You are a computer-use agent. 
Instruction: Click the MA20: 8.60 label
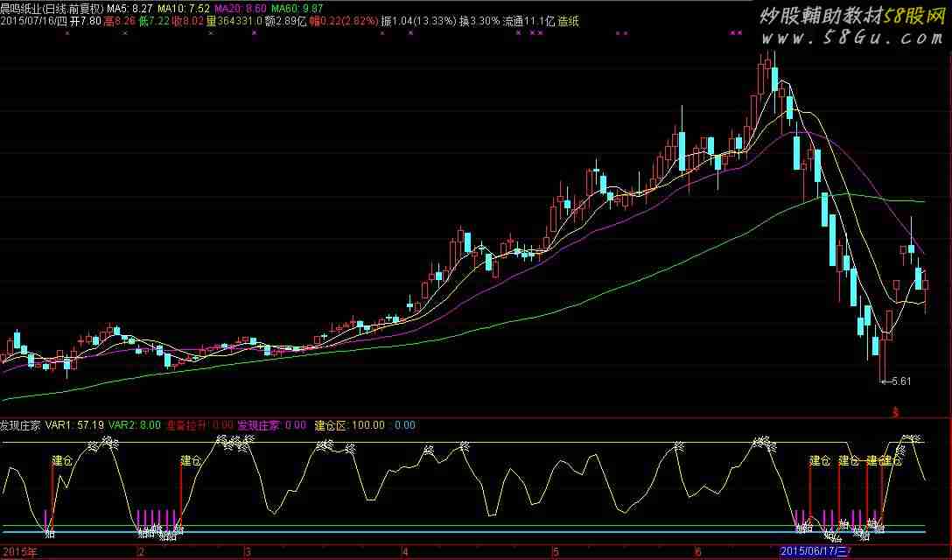pyautogui.click(x=241, y=9)
